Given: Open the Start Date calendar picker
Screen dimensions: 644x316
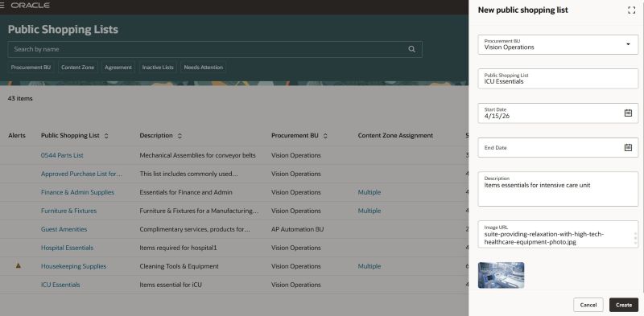Looking at the screenshot, I should pyautogui.click(x=628, y=113).
